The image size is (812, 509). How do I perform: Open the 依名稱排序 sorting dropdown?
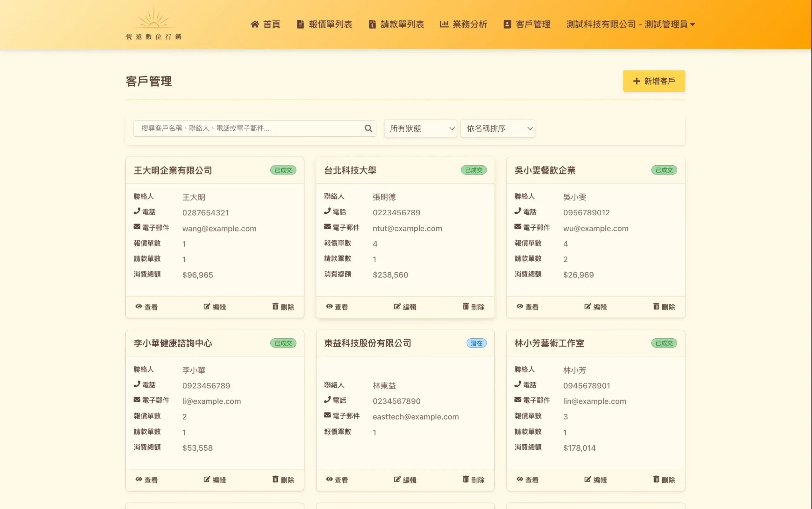(x=498, y=128)
